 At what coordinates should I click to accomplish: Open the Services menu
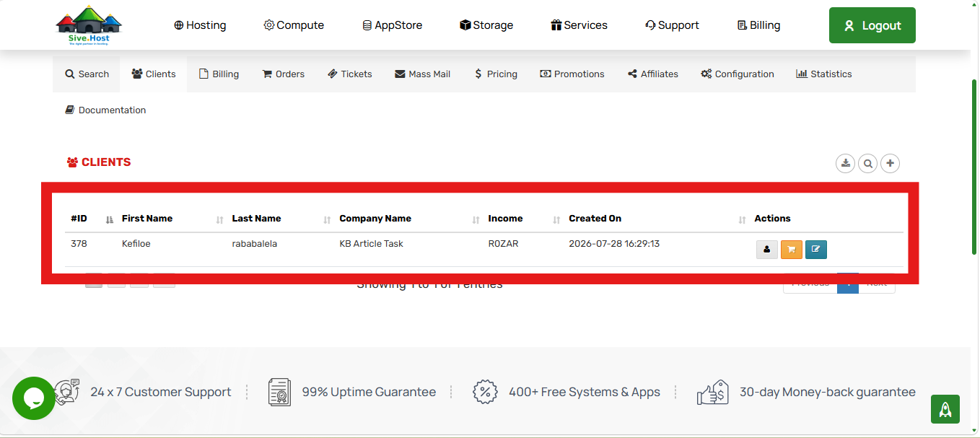(x=579, y=25)
